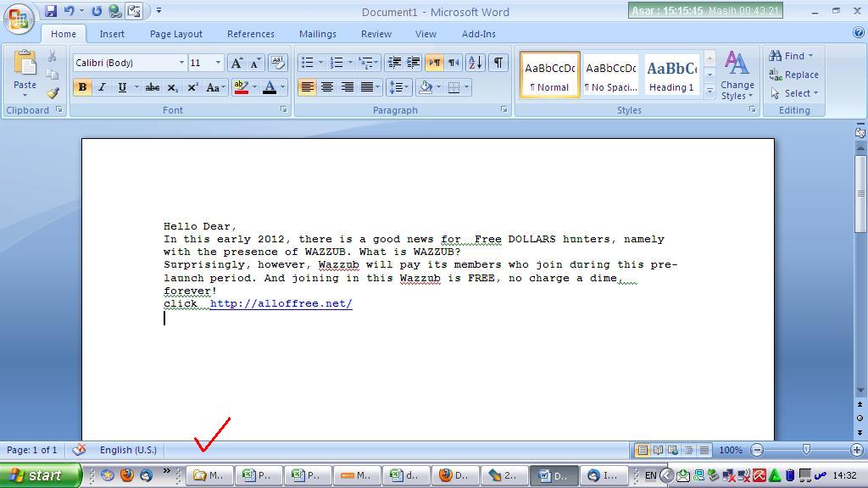The height and width of the screenshot is (488, 868).
Task: Click the Find button
Action: [791, 56]
